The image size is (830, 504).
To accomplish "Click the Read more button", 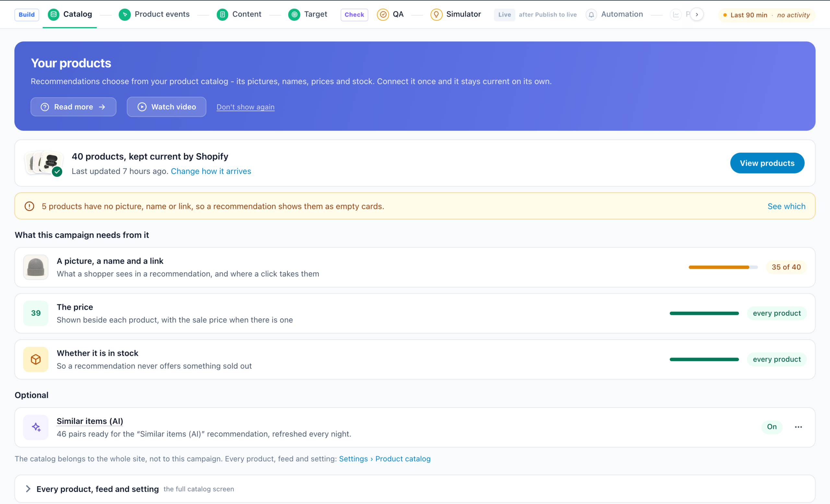I will click(x=73, y=107).
